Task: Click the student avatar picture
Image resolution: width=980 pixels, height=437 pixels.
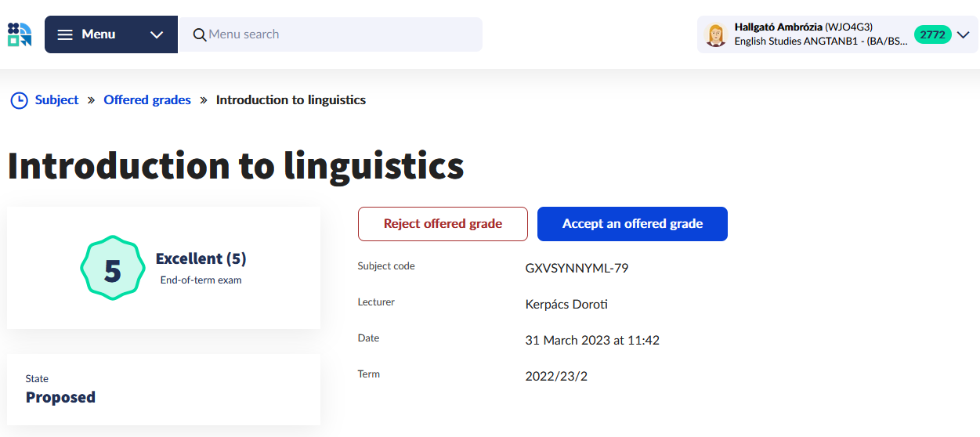Action: tap(716, 34)
